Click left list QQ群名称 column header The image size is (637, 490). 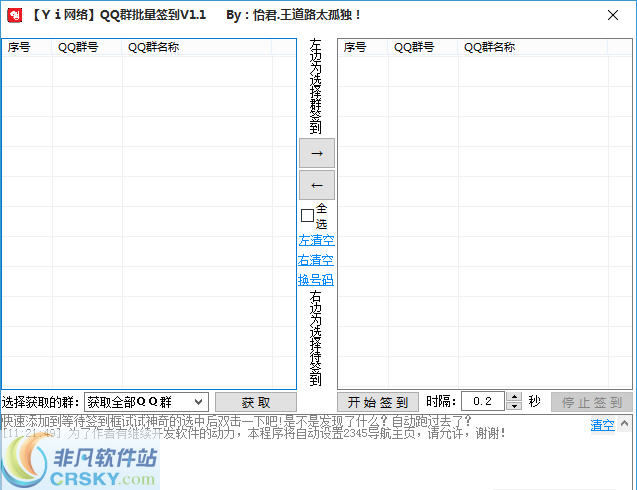(197, 47)
